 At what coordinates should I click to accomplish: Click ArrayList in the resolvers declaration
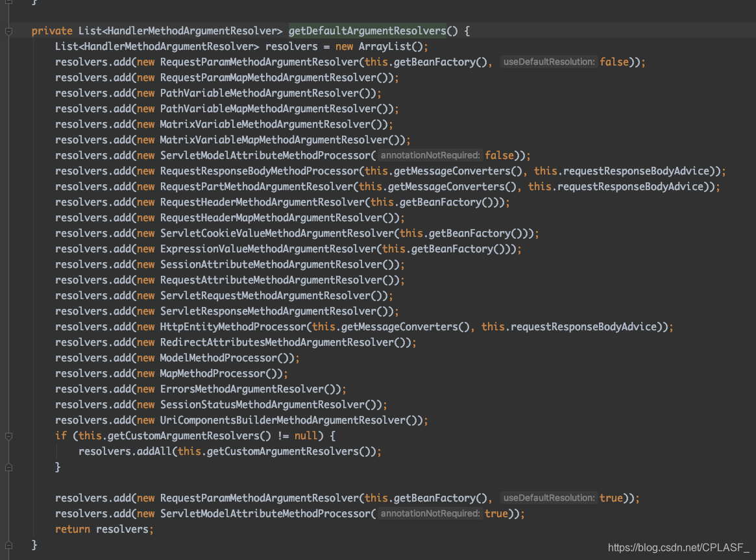click(385, 47)
